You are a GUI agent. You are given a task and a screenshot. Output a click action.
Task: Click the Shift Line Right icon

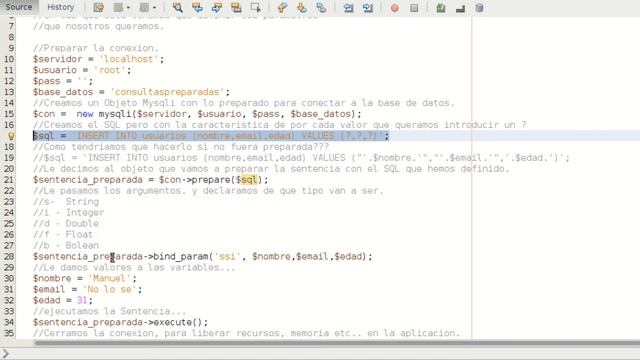(368, 7)
